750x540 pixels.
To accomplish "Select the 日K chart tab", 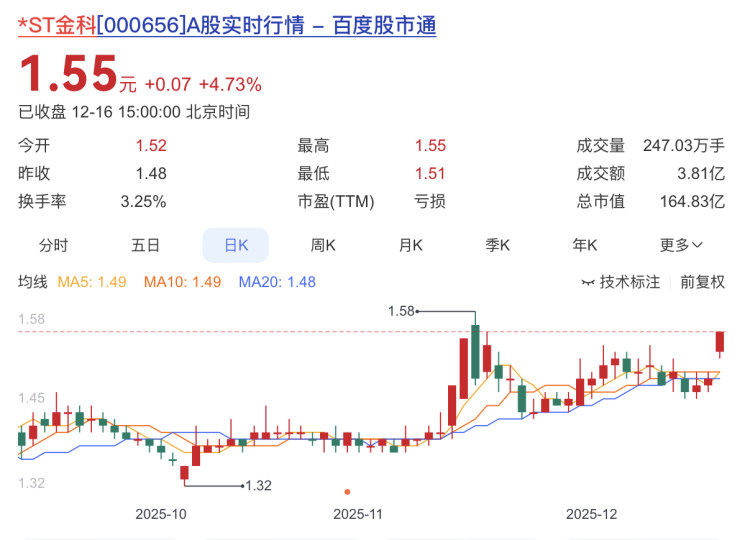I will click(236, 245).
